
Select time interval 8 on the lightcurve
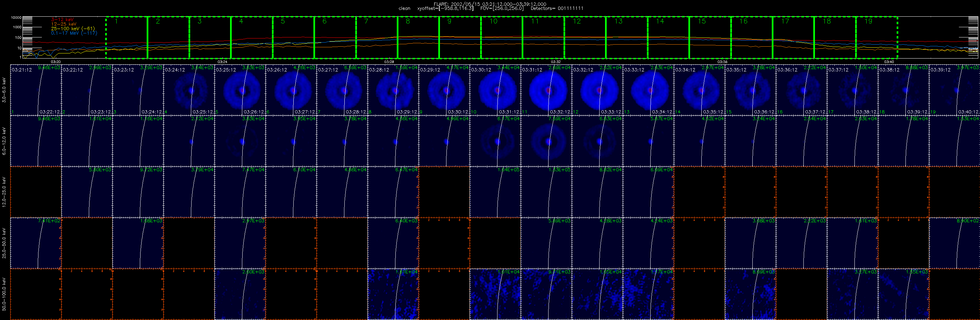pyautogui.click(x=419, y=37)
